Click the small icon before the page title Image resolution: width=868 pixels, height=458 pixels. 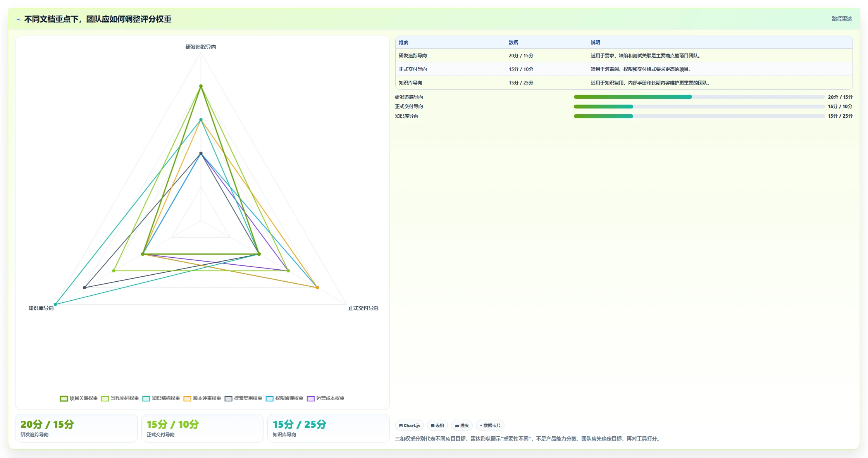tap(18, 19)
